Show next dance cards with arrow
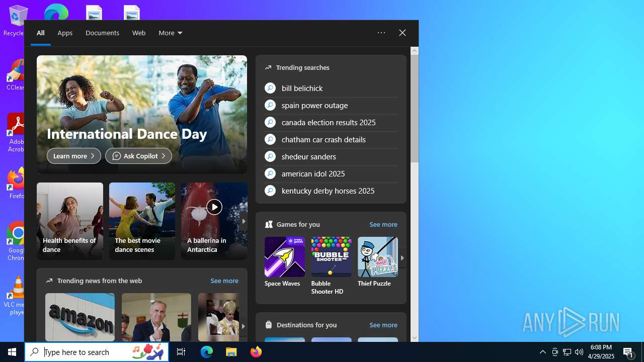This screenshot has width=644, height=362. 244,221
